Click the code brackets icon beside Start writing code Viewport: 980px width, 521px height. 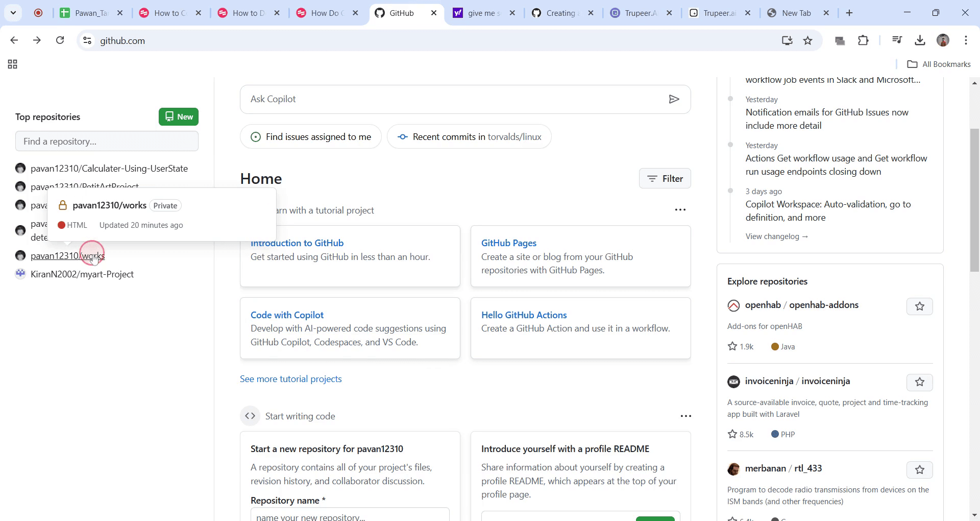[250, 416]
